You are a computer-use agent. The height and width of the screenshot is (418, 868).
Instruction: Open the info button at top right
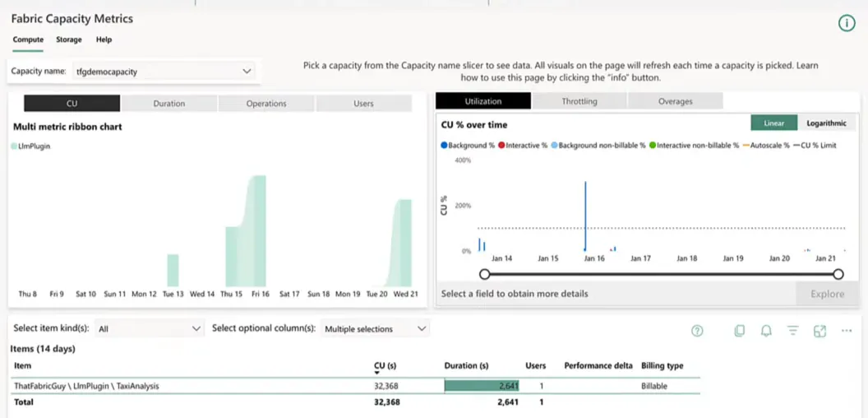[847, 23]
